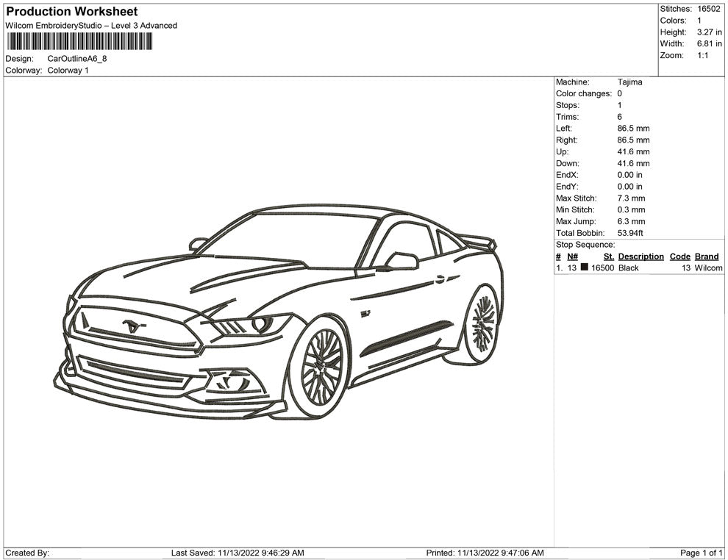
Task: Click the upper headlight of the car
Action: pos(250,324)
